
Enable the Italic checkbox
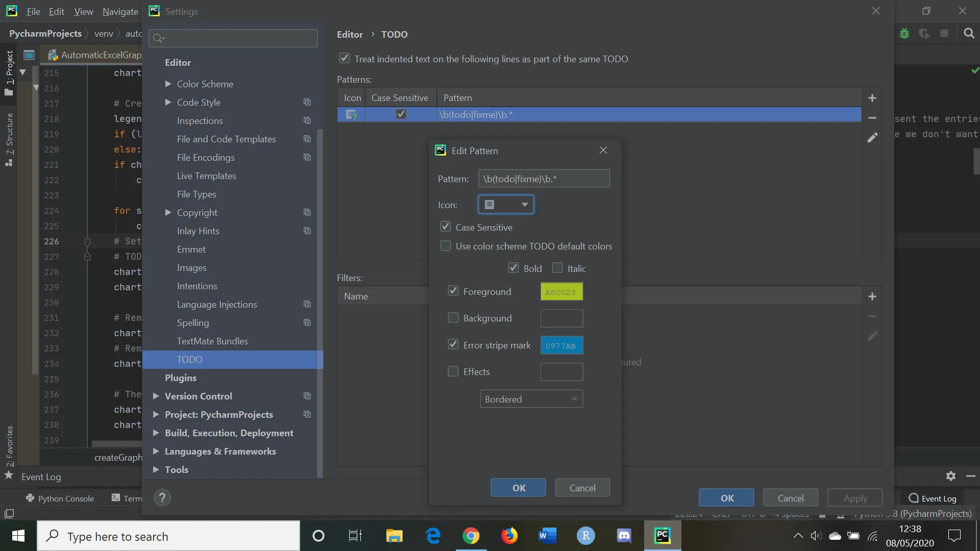[557, 268]
